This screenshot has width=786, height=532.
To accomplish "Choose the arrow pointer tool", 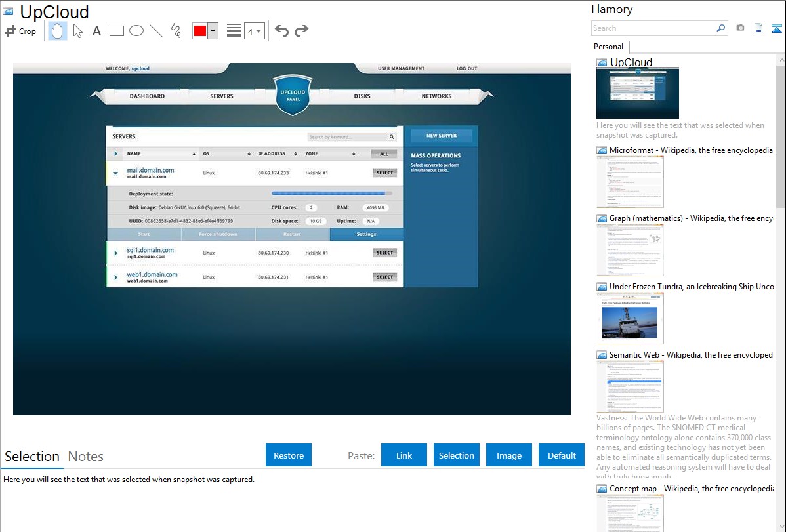I will point(77,31).
